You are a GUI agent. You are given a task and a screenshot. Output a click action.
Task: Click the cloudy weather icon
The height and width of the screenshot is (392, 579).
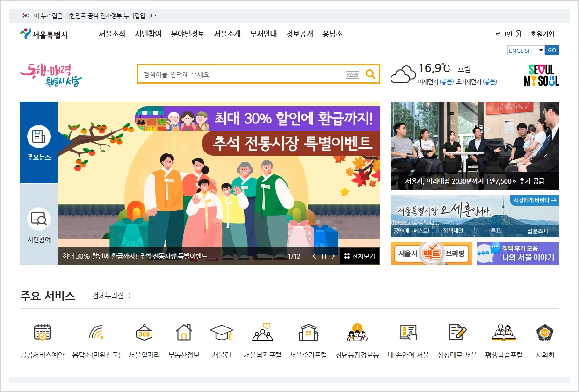click(x=403, y=74)
